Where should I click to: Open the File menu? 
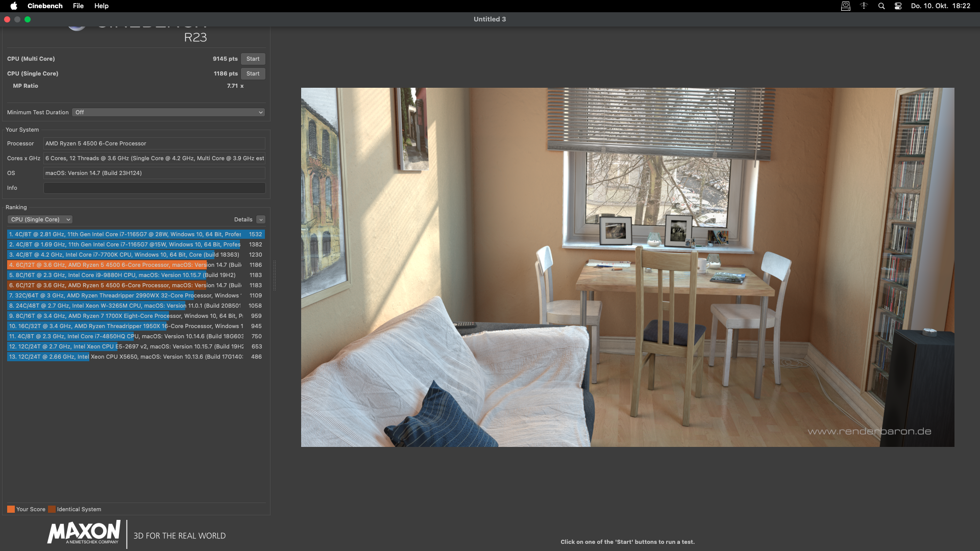78,6
